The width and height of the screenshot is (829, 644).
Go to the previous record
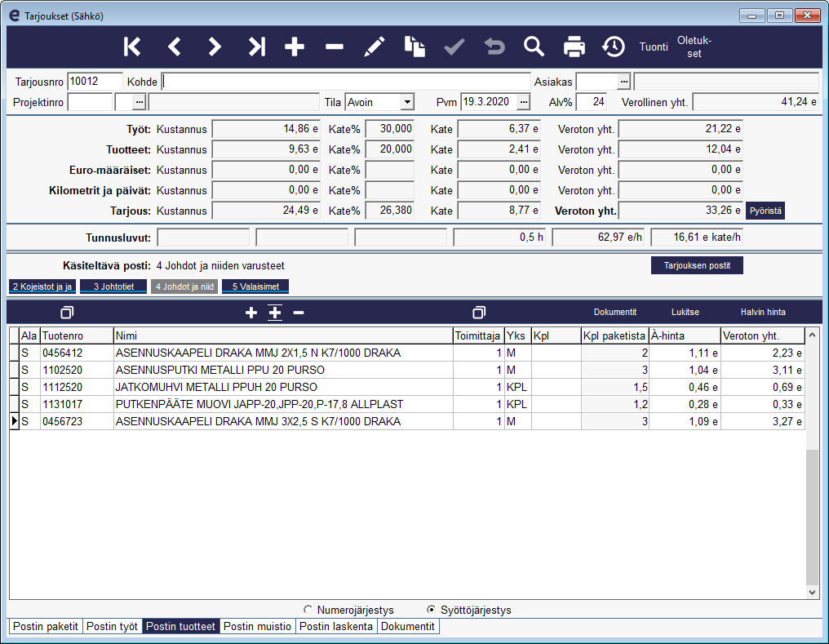point(174,47)
